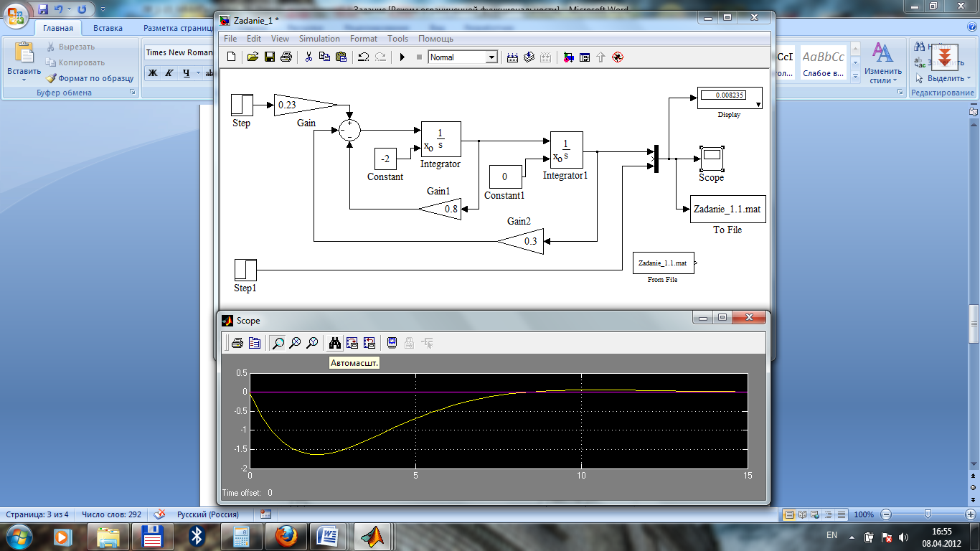Print the Scope plot
Screen dimensions: 980x551
[237, 343]
